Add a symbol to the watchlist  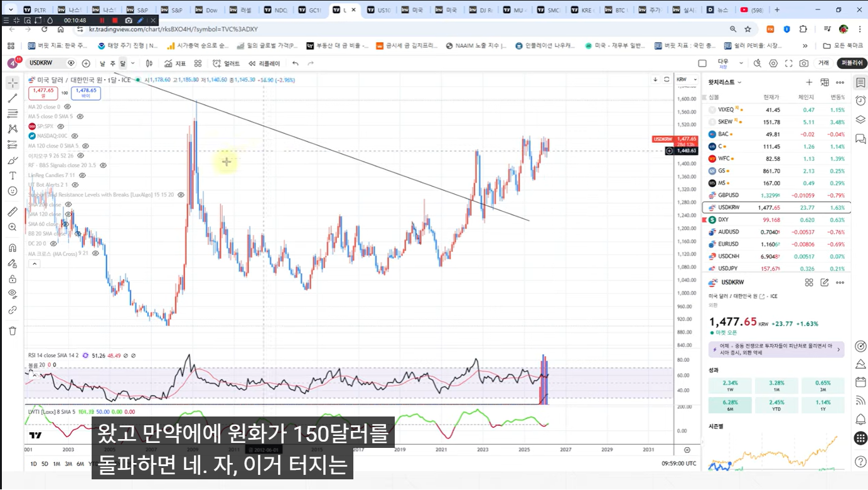tap(809, 82)
